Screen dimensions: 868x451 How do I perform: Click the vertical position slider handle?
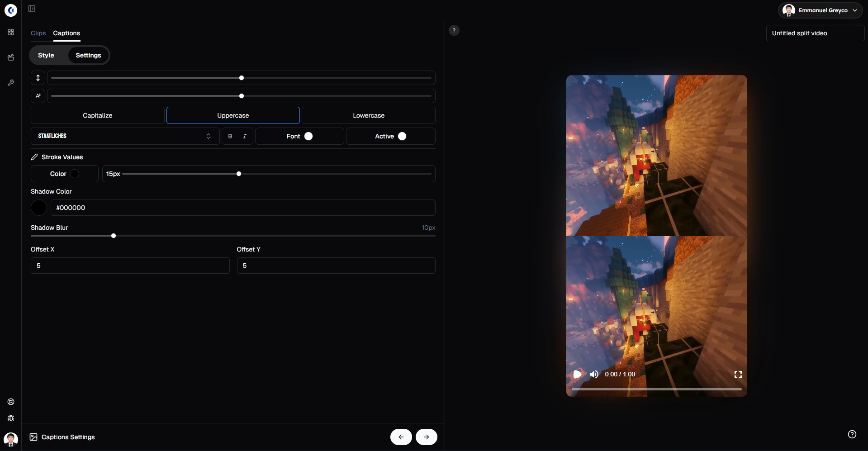point(242,78)
